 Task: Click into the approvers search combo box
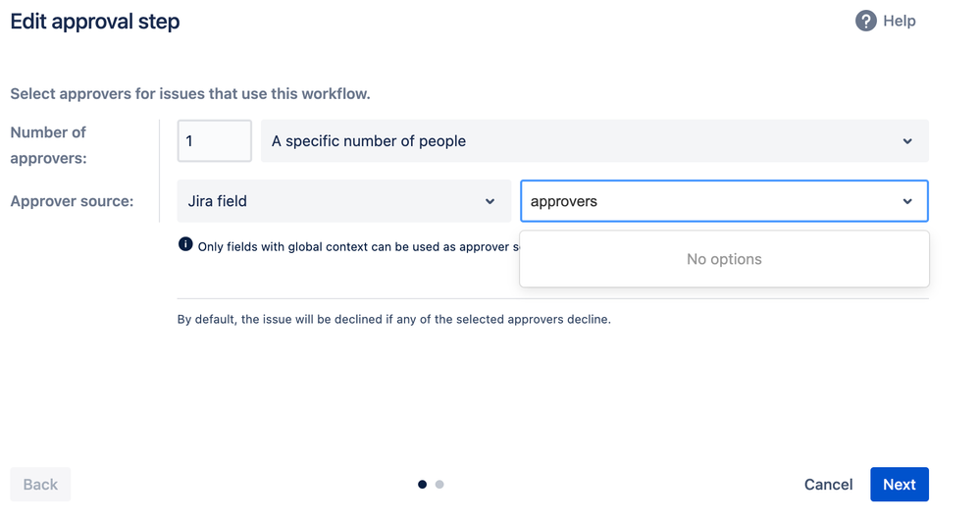point(724,201)
